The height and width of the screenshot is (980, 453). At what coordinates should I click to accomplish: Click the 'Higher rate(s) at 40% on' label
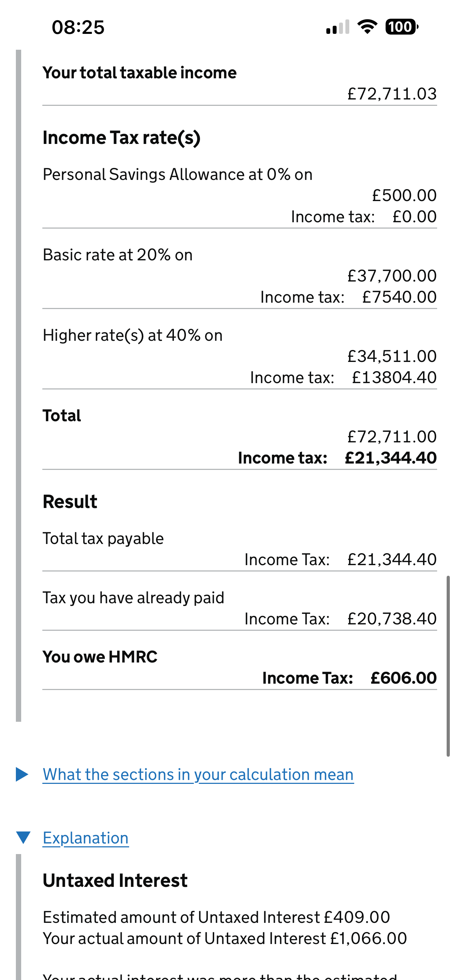tap(132, 335)
